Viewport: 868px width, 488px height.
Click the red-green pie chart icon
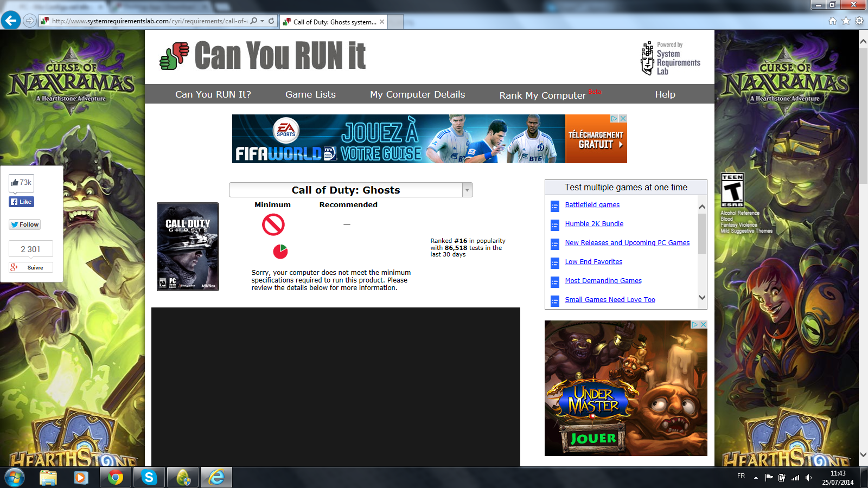point(280,251)
